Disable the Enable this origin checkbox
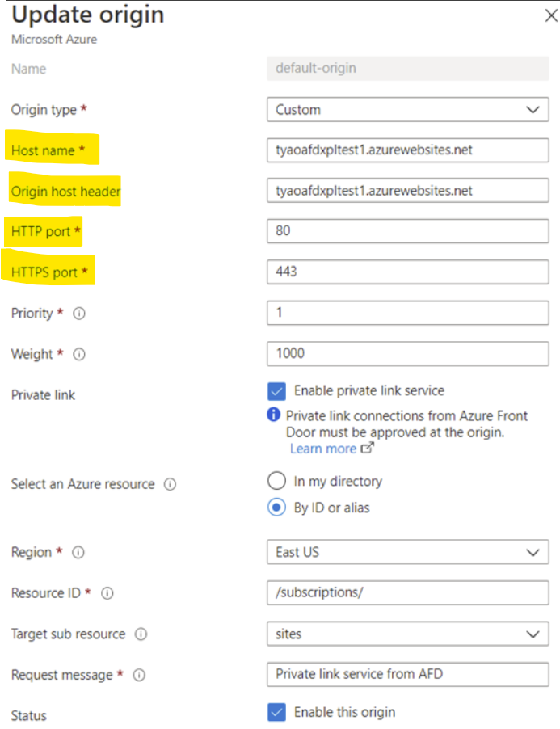 point(276,712)
